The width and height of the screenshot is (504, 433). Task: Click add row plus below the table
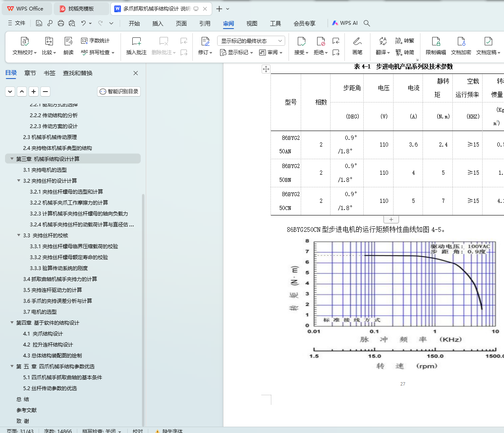click(x=391, y=219)
